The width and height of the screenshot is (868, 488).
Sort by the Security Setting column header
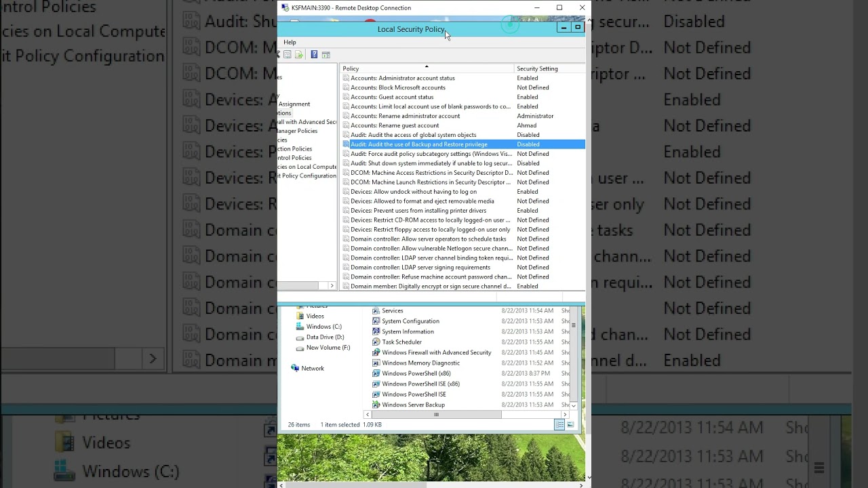pos(549,68)
